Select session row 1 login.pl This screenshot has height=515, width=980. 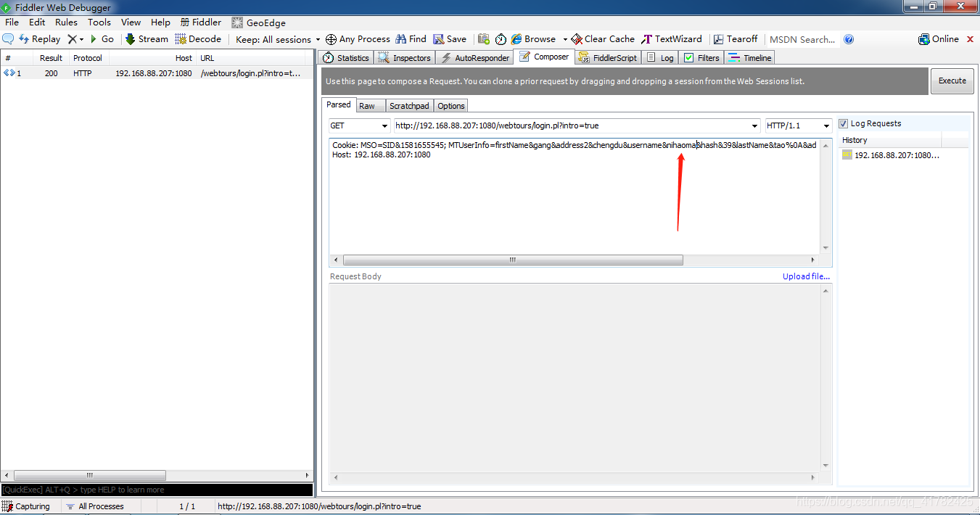coord(157,73)
